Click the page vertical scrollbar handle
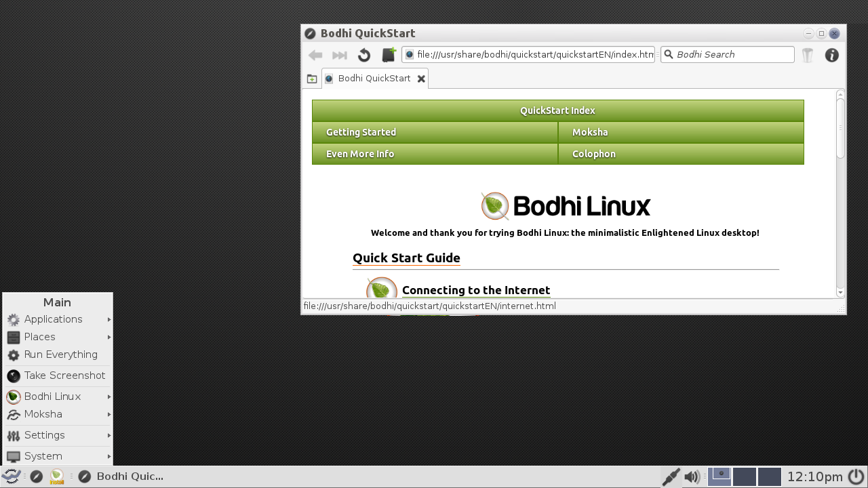 841,128
